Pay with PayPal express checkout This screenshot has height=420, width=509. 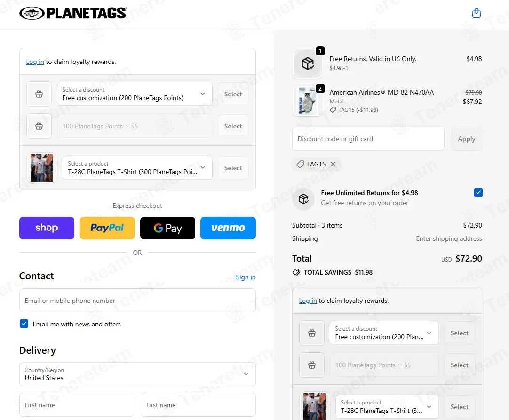(107, 228)
